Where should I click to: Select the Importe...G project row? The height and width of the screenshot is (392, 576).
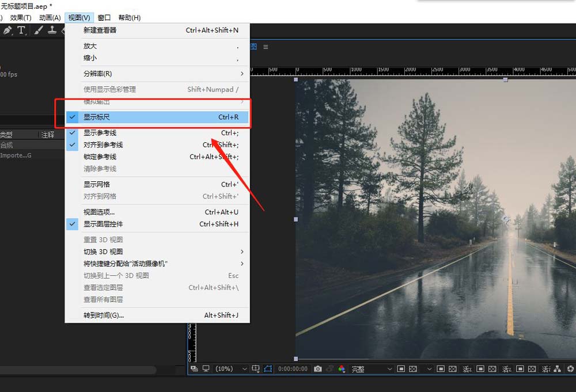[x=32, y=155]
